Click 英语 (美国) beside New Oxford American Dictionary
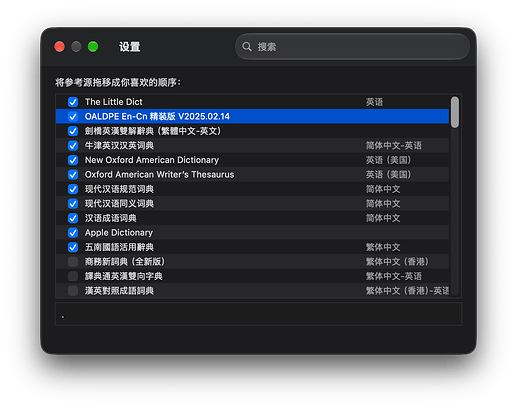 pos(388,160)
